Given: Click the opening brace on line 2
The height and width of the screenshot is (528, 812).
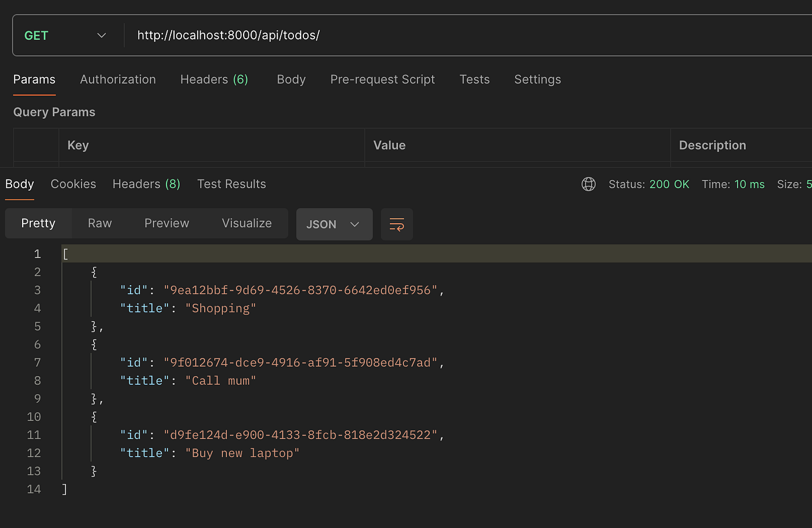Looking at the screenshot, I should pyautogui.click(x=94, y=272).
